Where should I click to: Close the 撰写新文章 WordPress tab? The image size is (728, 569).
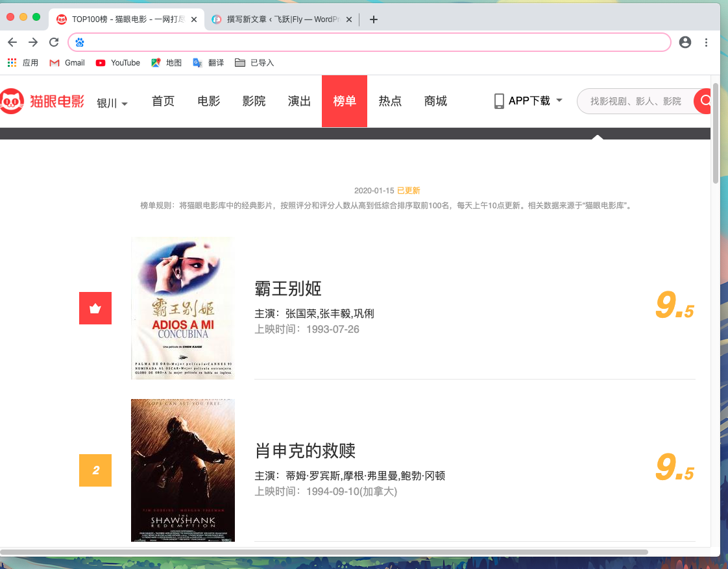pos(348,19)
